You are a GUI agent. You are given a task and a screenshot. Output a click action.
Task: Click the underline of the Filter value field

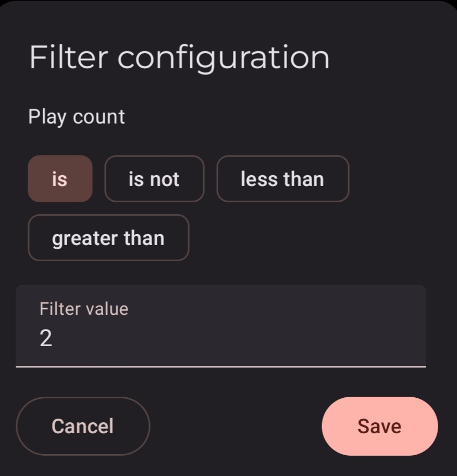[x=221, y=367]
